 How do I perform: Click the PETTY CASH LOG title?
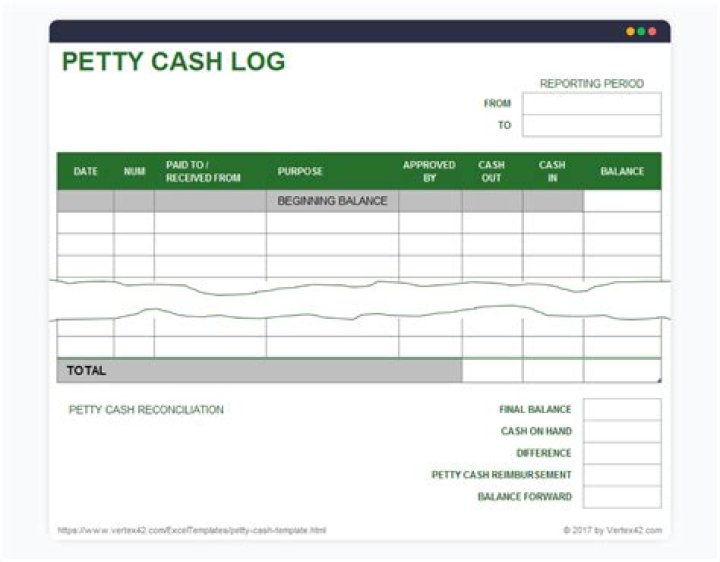click(x=174, y=62)
